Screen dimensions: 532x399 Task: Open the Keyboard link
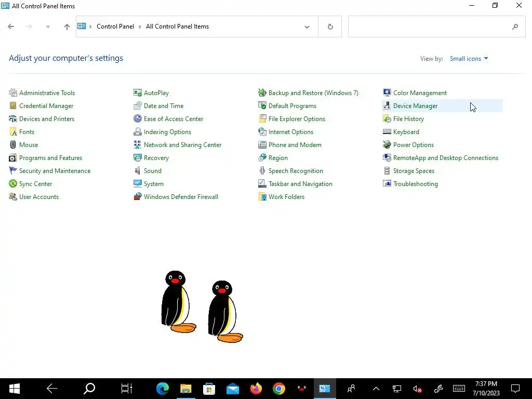[x=406, y=131]
